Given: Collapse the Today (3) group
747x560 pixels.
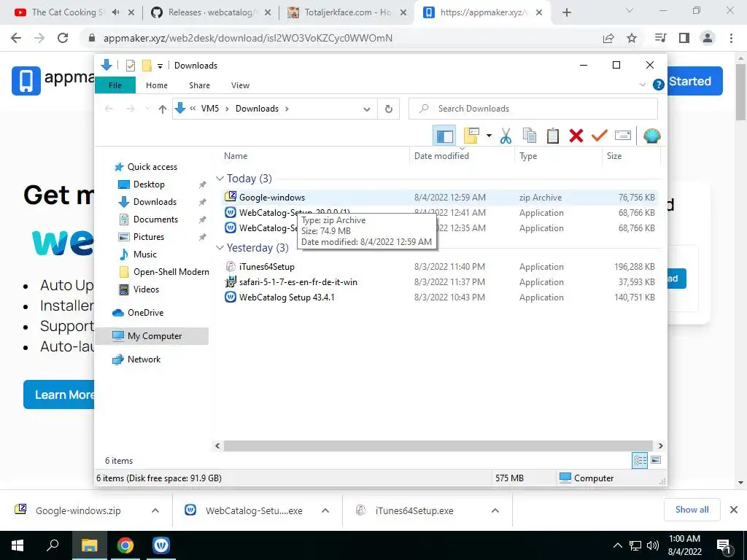Looking at the screenshot, I should click(x=220, y=179).
